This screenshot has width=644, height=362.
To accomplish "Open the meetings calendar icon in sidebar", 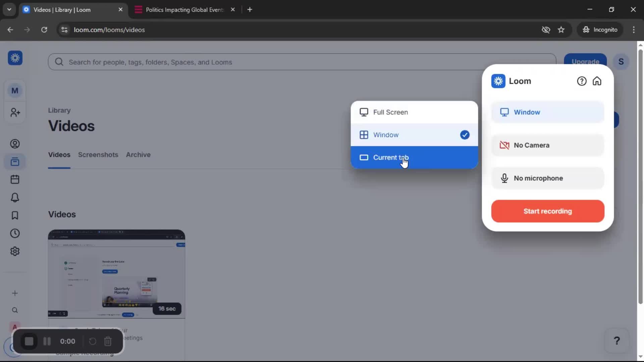I will point(15,179).
